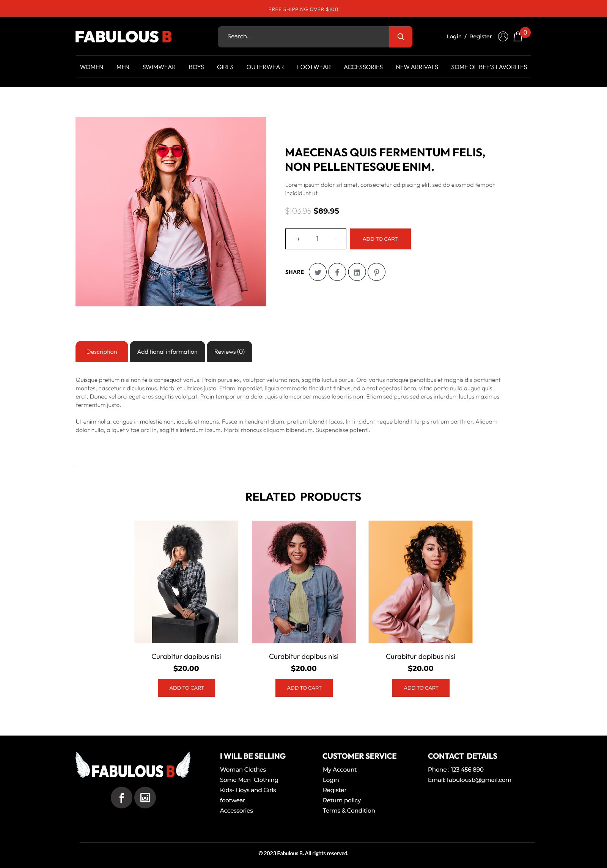Open the user account profile icon
Image resolution: width=607 pixels, height=868 pixels.
click(503, 36)
